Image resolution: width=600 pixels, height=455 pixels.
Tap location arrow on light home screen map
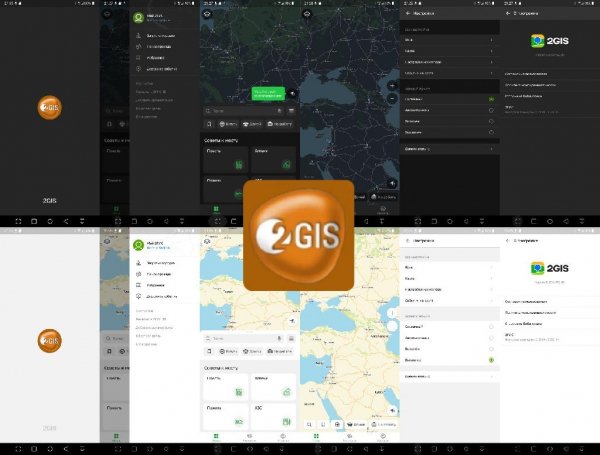point(292,321)
